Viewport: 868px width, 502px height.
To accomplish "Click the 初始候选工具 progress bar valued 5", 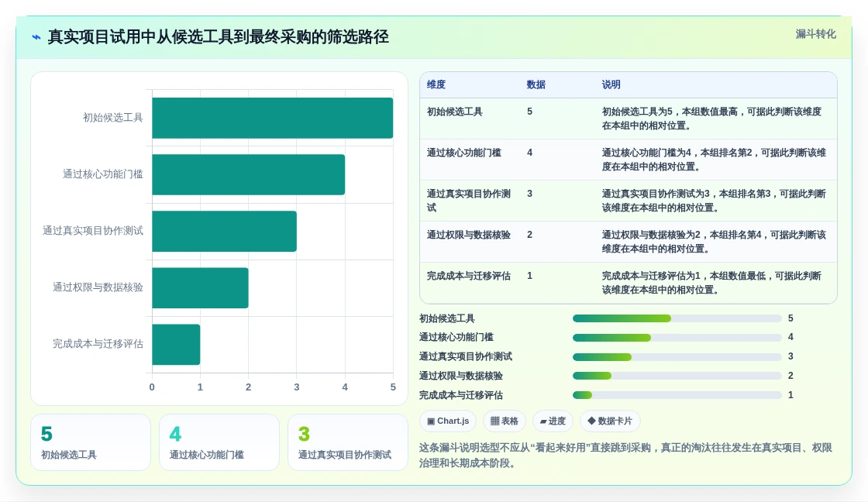I will click(x=677, y=318).
